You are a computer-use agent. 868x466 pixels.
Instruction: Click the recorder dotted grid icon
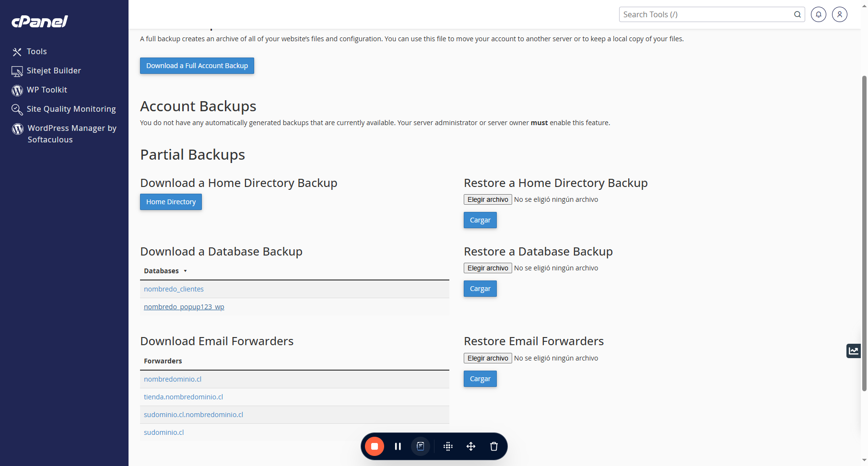coord(448,446)
